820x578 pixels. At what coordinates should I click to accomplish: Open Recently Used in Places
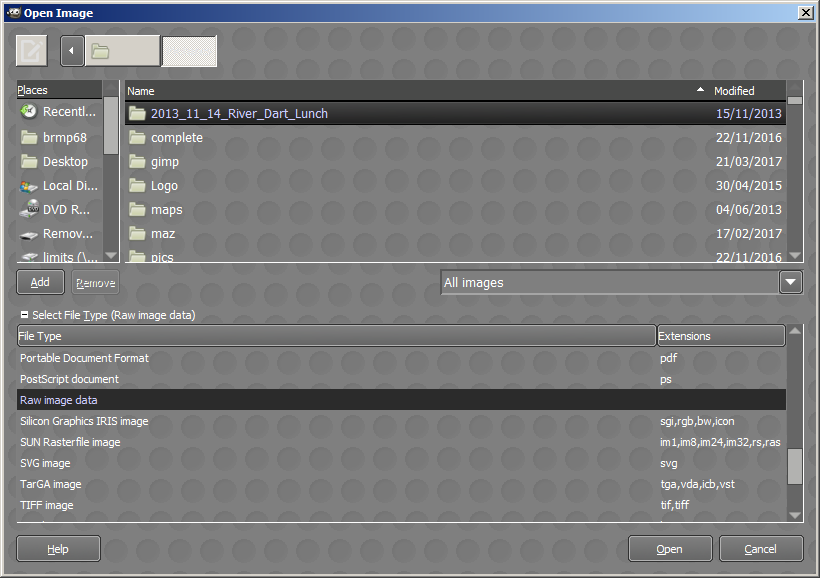point(59,111)
